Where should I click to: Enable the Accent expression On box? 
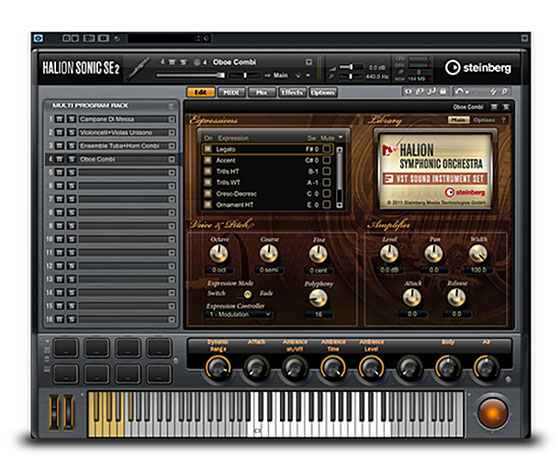208,160
